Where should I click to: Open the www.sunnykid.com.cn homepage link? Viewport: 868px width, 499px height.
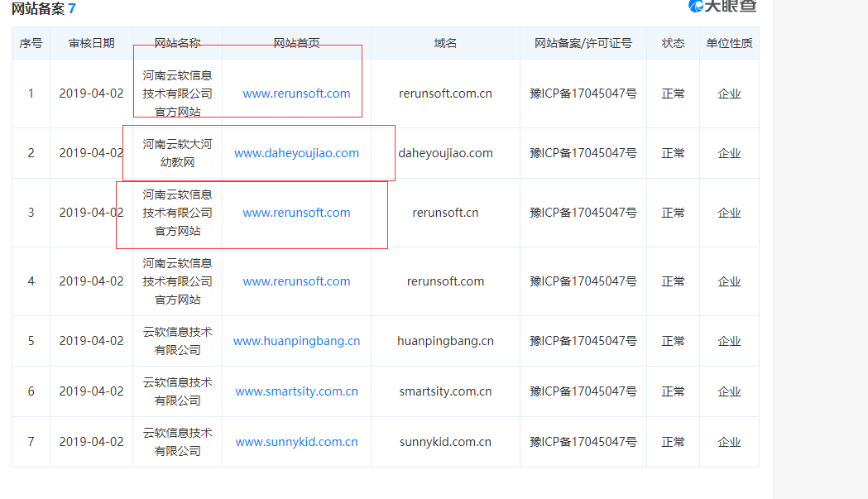click(296, 442)
